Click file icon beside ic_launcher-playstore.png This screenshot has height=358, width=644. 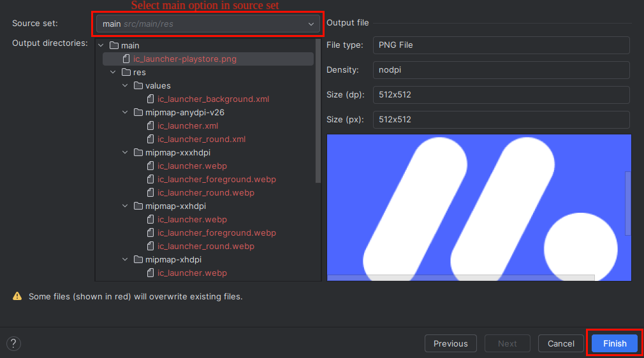click(126, 59)
